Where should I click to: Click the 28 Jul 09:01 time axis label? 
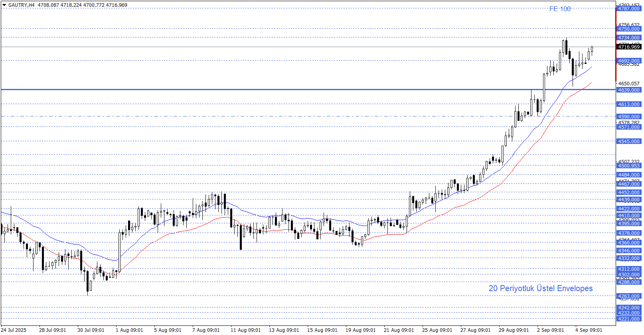pyautogui.click(x=53, y=330)
